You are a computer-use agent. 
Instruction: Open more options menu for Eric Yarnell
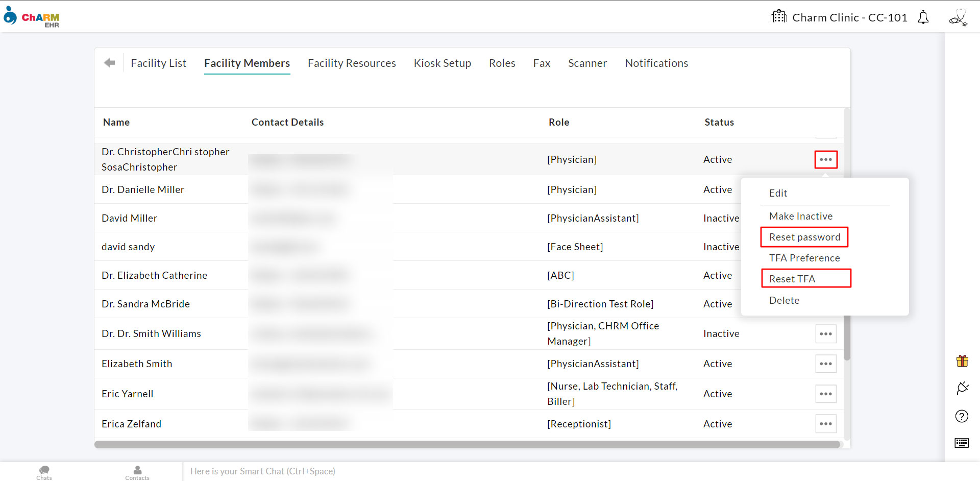pyautogui.click(x=825, y=394)
